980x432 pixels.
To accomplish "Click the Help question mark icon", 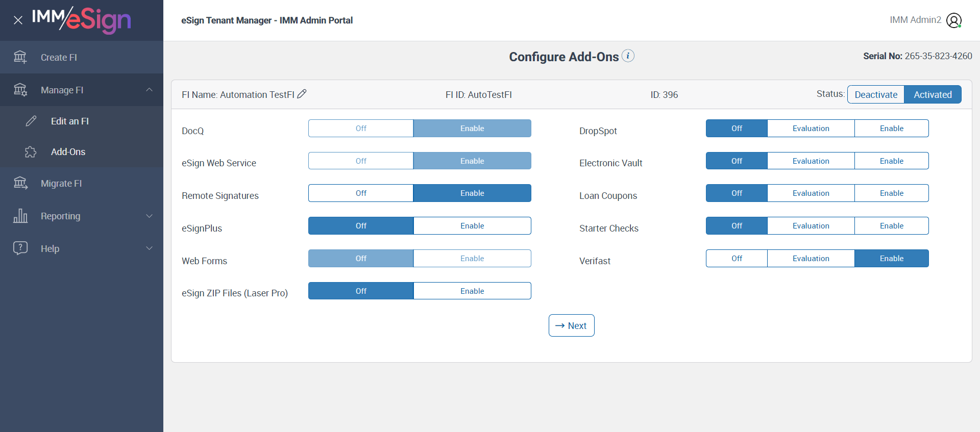I will tap(20, 248).
